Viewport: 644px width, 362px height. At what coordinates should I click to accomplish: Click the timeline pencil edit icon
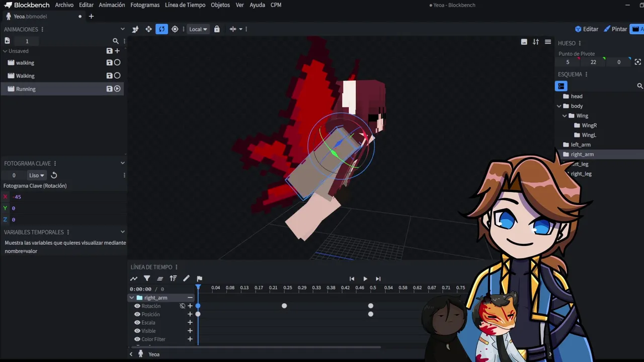[186, 279]
